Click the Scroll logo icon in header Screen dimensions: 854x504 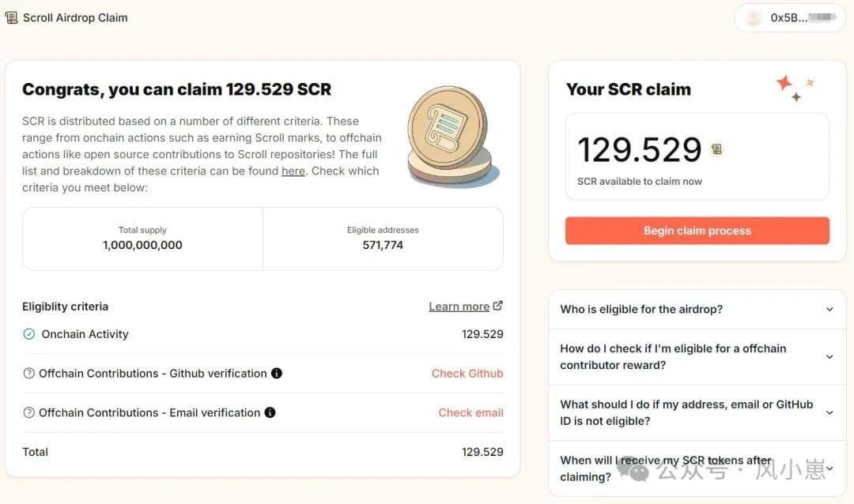pos(11,18)
